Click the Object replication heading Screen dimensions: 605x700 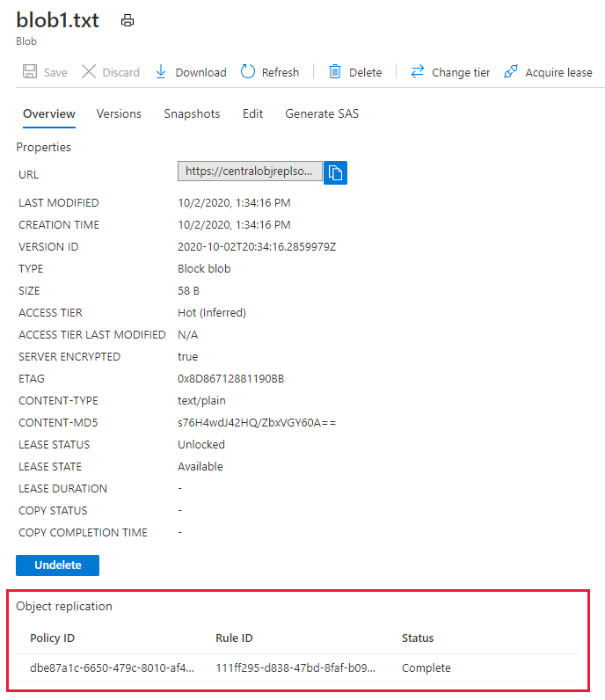pos(64,606)
